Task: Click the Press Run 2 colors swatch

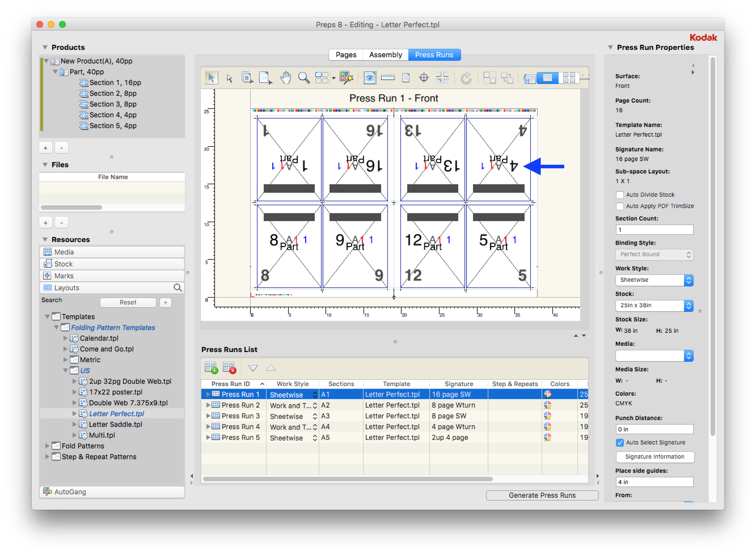Action: (547, 405)
